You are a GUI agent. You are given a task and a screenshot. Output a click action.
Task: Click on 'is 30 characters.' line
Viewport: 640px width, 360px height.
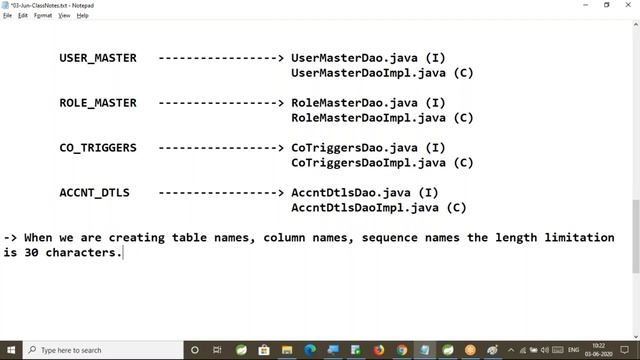(x=62, y=253)
